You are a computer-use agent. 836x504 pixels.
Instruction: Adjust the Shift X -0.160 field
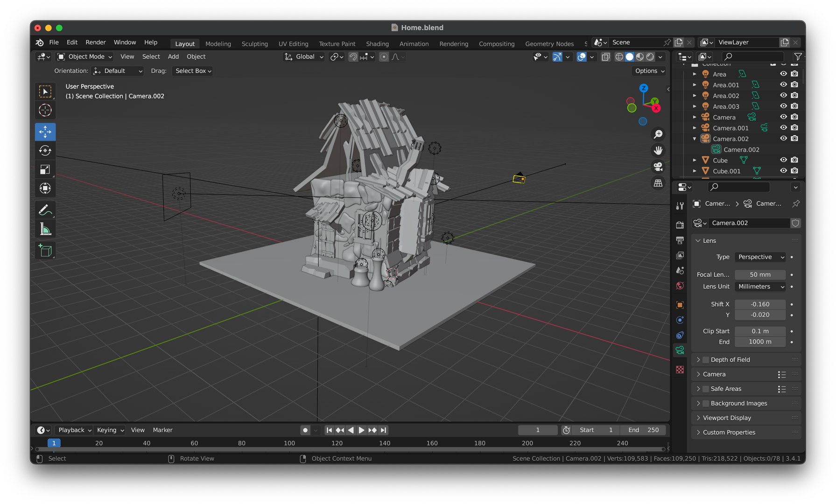760,304
